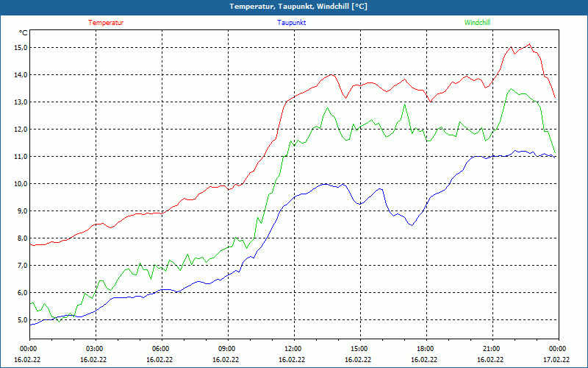Click the °C unit label
This screenshot has width=588, height=368.
(23, 33)
